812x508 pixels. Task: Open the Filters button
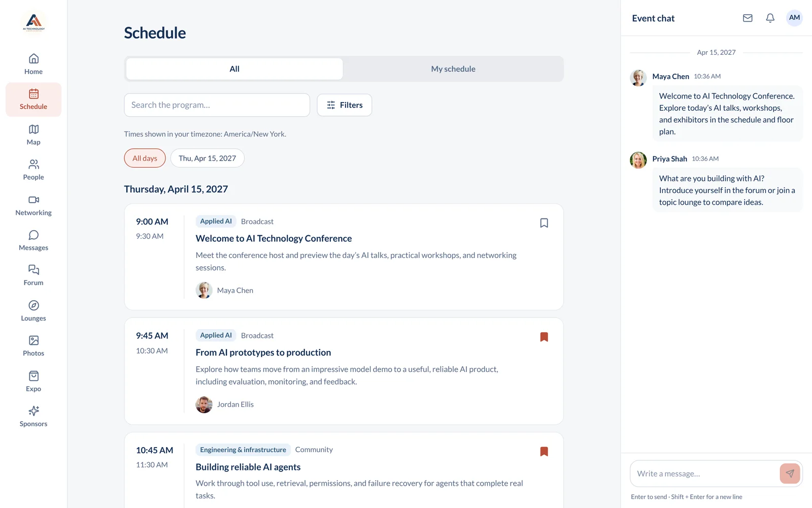[345, 105]
